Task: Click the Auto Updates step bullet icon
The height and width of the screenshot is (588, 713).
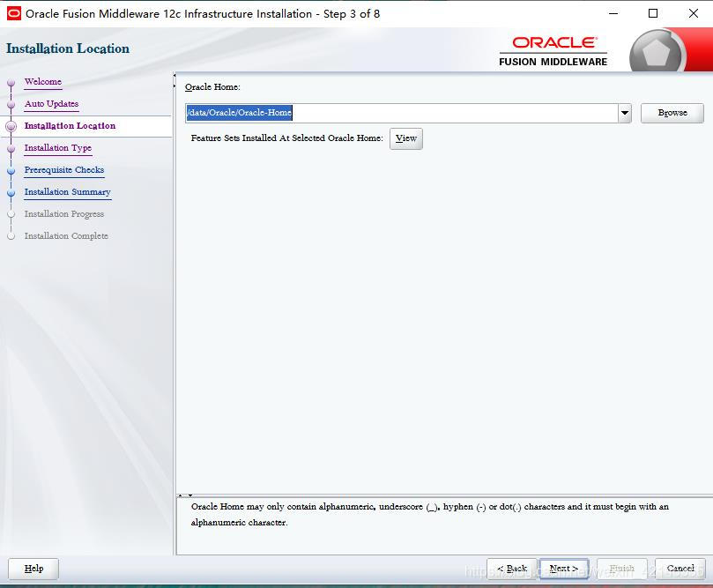Action: pos(11,104)
